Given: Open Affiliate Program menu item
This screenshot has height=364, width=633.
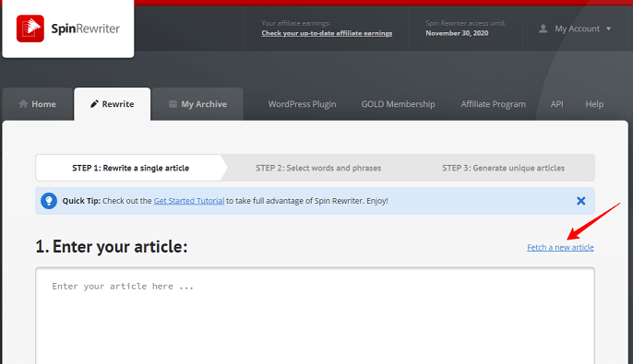Looking at the screenshot, I should pos(494,104).
